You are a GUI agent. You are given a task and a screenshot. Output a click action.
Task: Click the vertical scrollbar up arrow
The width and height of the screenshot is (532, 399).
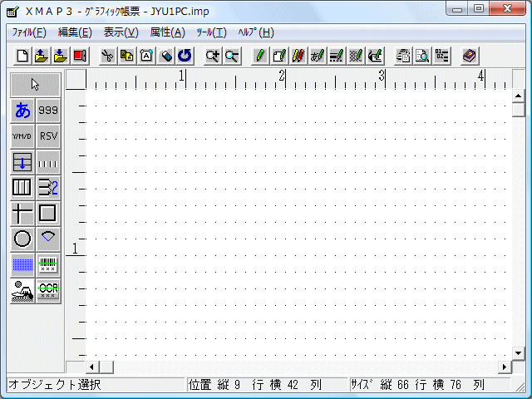[x=518, y=96]
